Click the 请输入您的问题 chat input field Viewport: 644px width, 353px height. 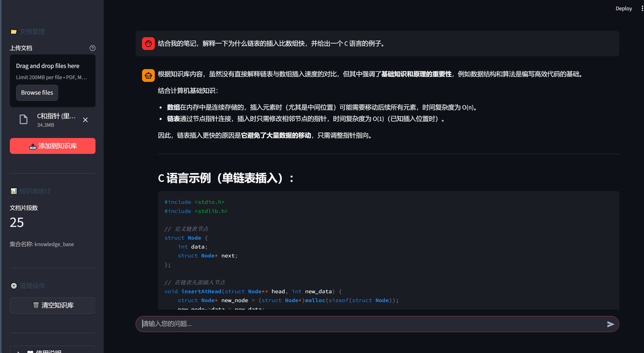(x=350, y=324)
